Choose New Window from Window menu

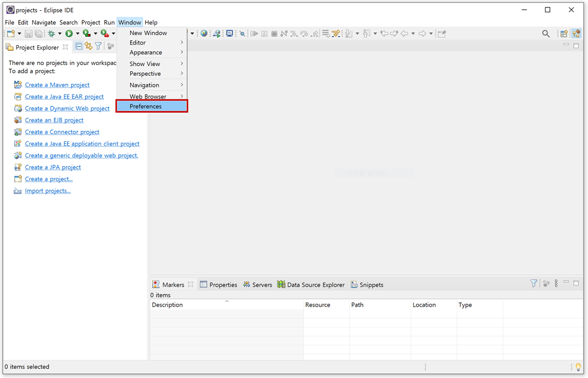coord(152,33)
